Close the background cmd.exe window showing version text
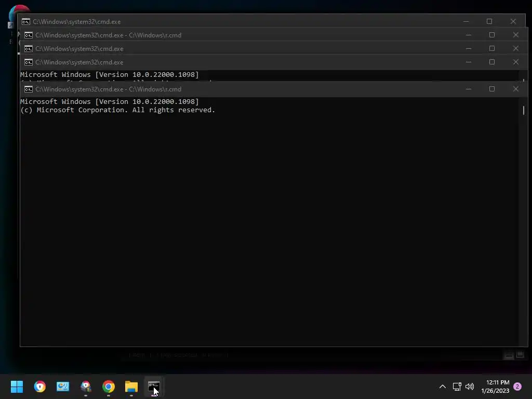Screen dimensions: 532x399 tap(516, 62)
